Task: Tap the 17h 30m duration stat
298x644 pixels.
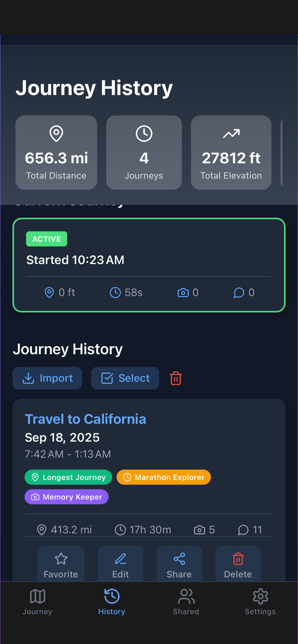Action: [x=143, y=530]
